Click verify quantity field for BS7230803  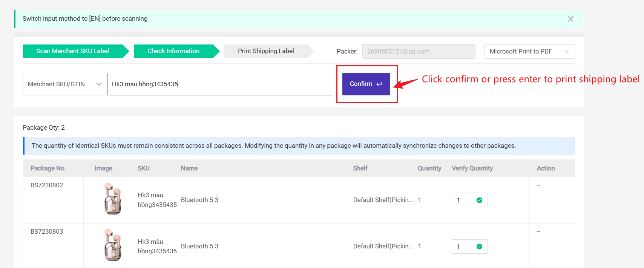click(469, 247)
